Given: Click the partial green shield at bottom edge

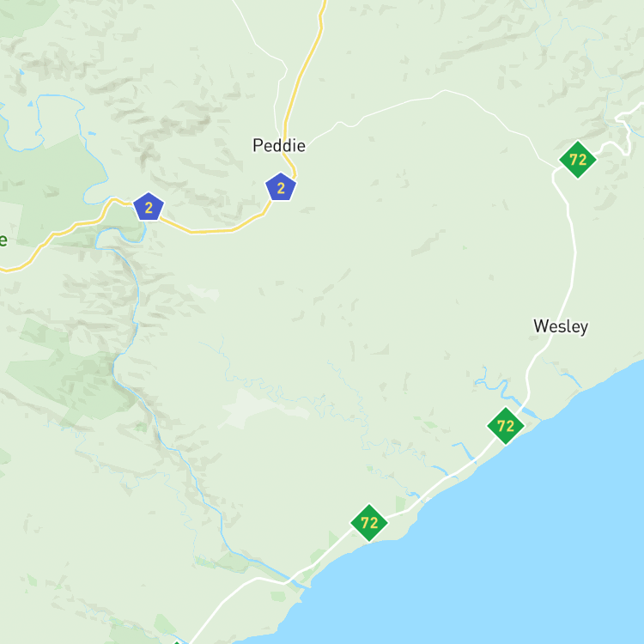Looking at the screenshot, I should 176,642.
